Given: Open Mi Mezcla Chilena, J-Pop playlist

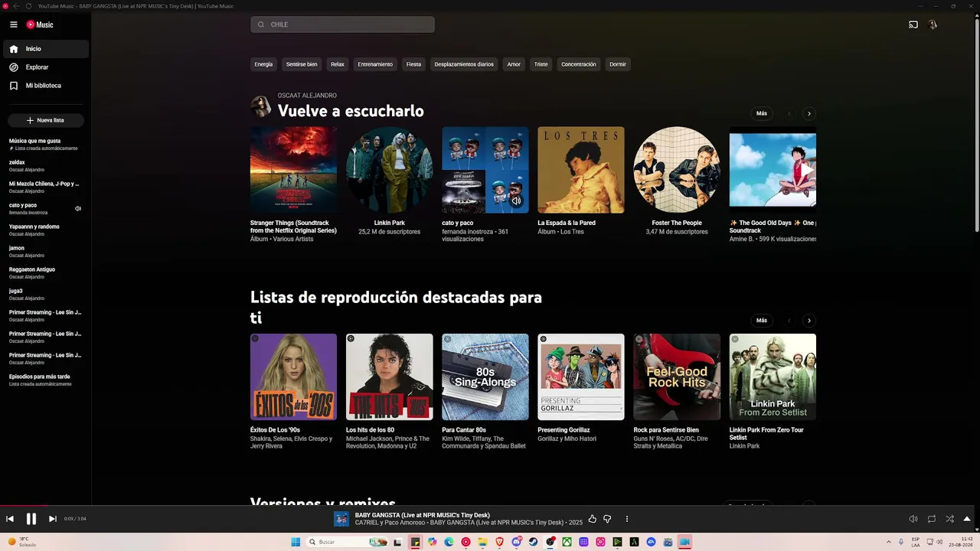Looking at the screenshot, I should pyautogui.click(x=46, y=187).
